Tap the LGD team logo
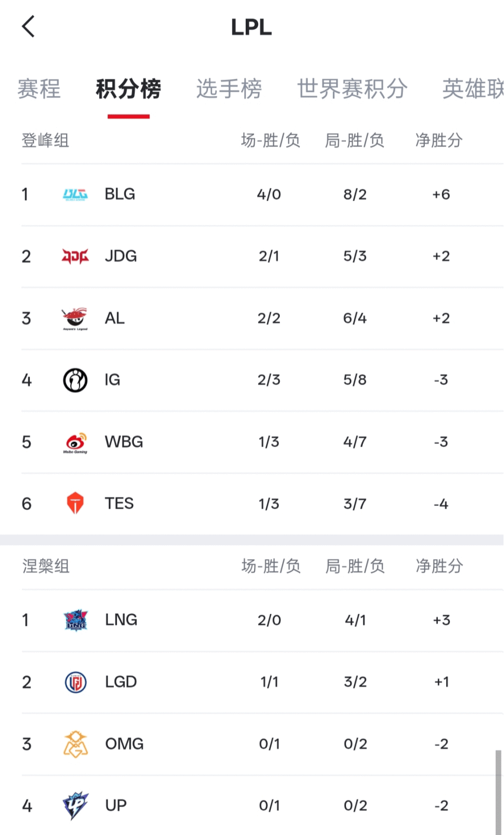The width and height of the screenshot is (504, 835). [x=75, y=682]
